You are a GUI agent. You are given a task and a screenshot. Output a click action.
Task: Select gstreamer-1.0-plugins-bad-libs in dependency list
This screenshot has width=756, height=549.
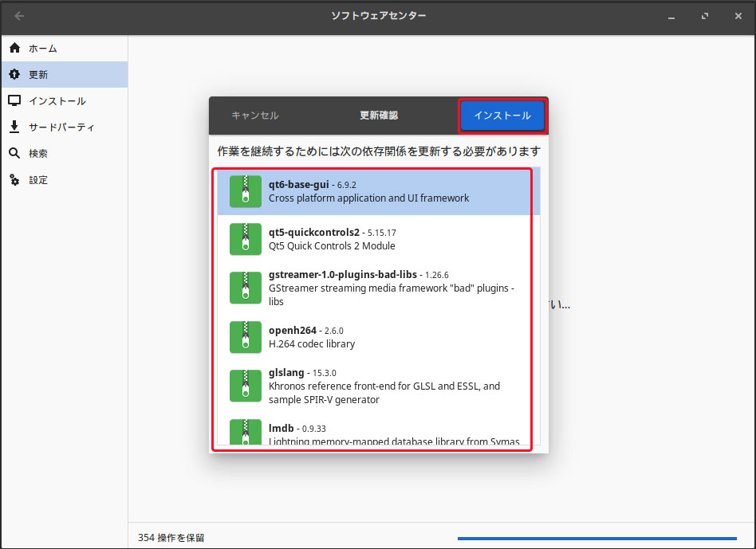(378, 288)
